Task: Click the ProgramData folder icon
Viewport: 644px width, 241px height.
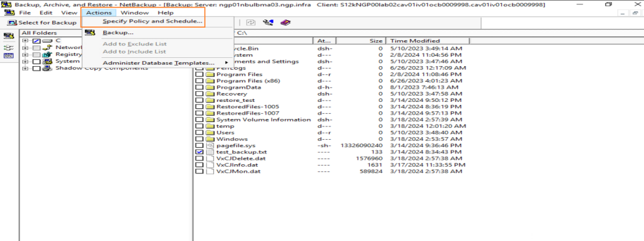Action: coord(210,87)
